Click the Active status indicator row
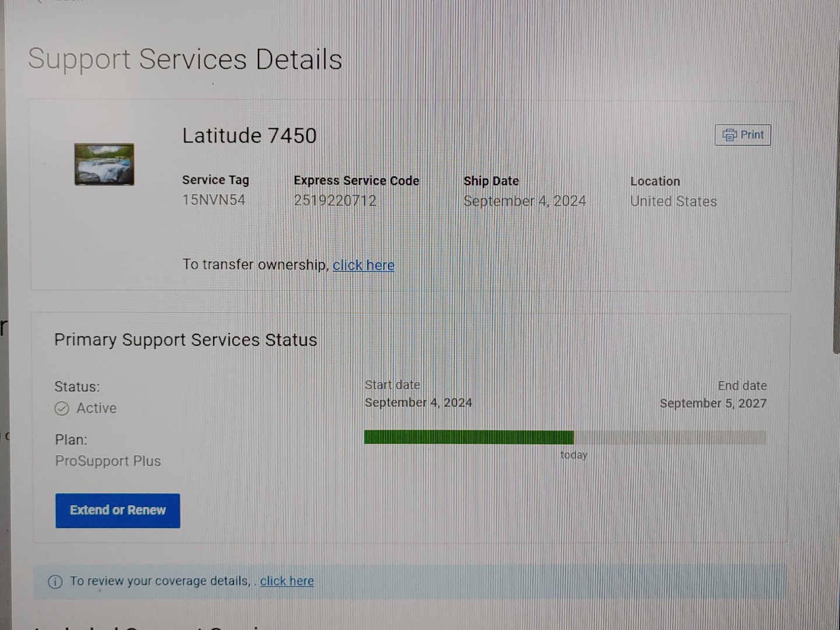 [x=85, y=408]
